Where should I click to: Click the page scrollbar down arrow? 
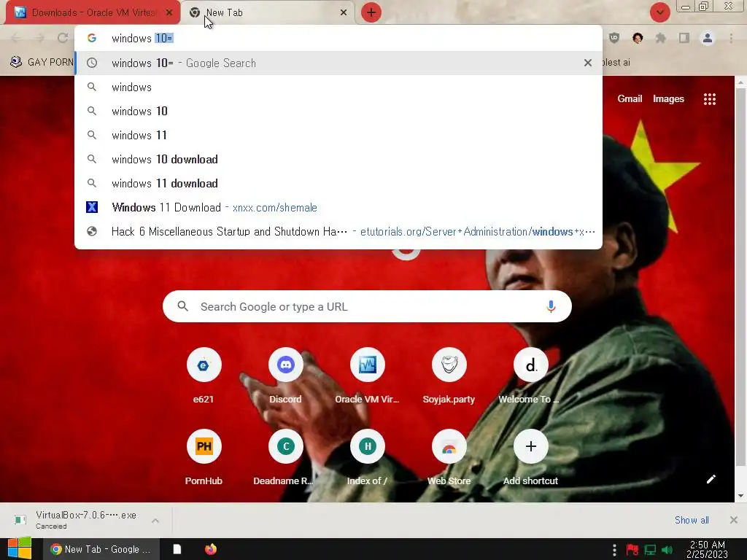point(741,496)
